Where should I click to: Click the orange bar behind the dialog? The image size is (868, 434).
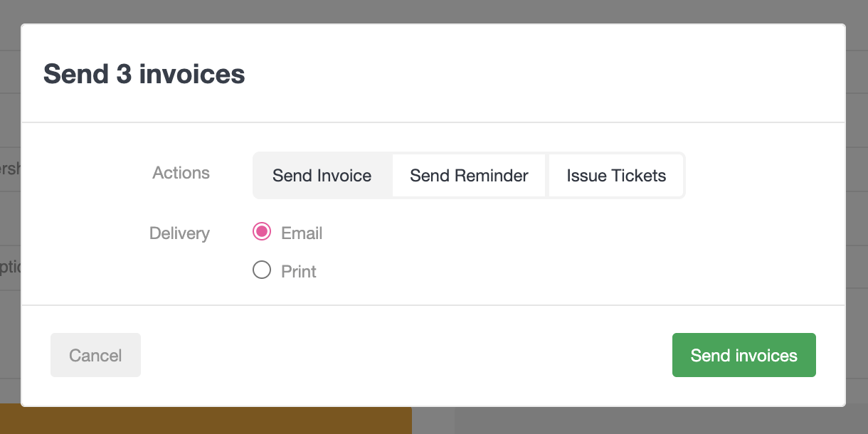[x=213, y=420]
